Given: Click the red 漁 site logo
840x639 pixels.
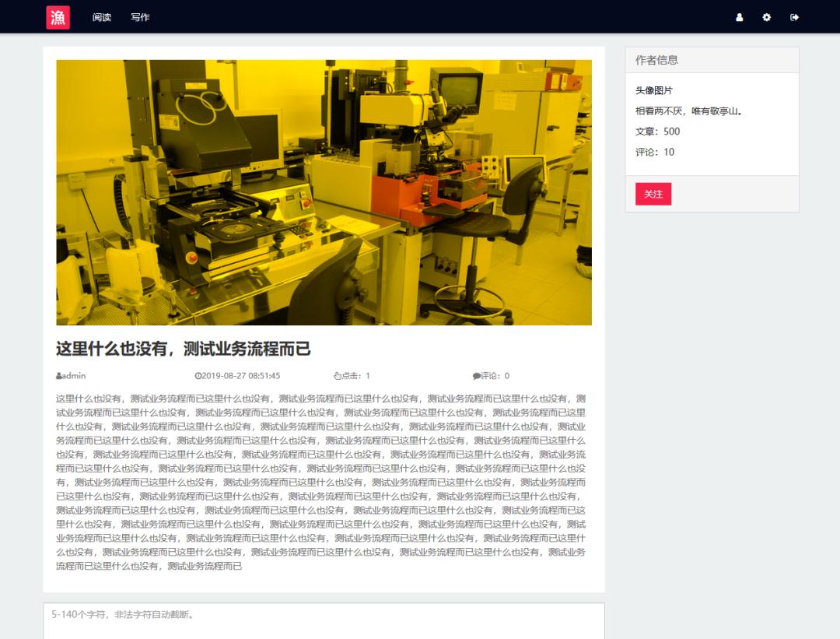Looking at the screenshot, I should click(x=58, y=16).
